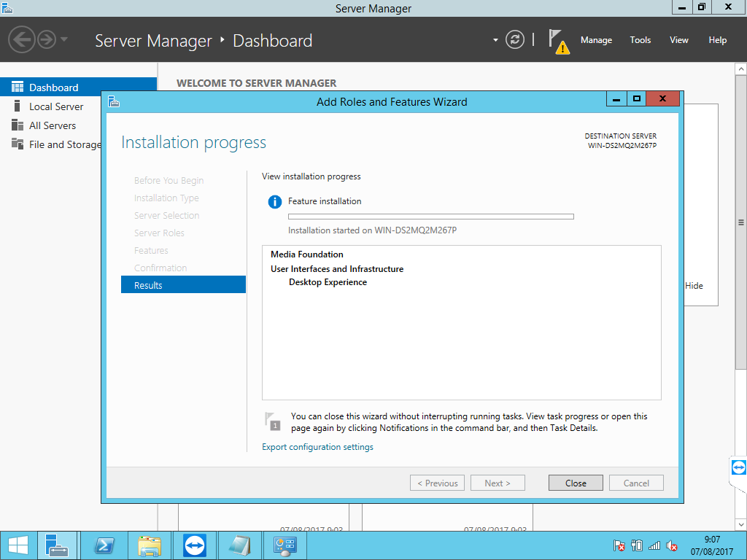Launch PowerShell from the taskbar
Screen dimensions: 747x560
[104, 545]
